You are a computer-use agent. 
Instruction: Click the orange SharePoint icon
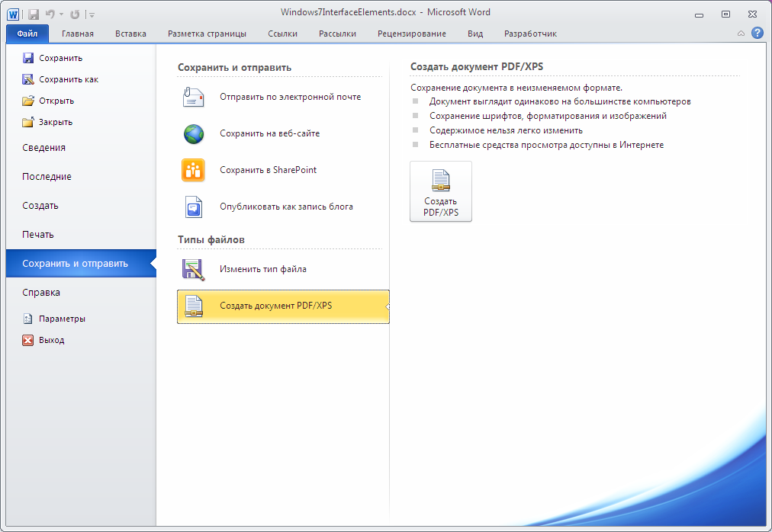click(193, 170)
